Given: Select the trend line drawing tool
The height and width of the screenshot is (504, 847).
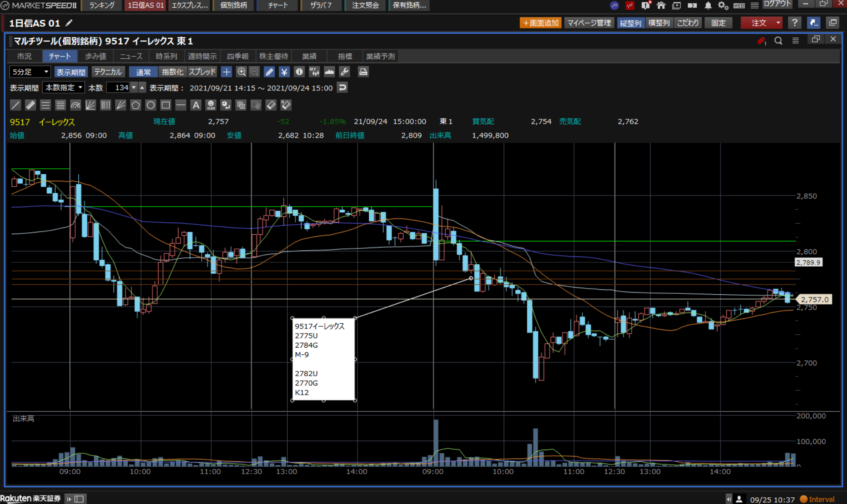Looking at the screenshot, I should [15, 105].
